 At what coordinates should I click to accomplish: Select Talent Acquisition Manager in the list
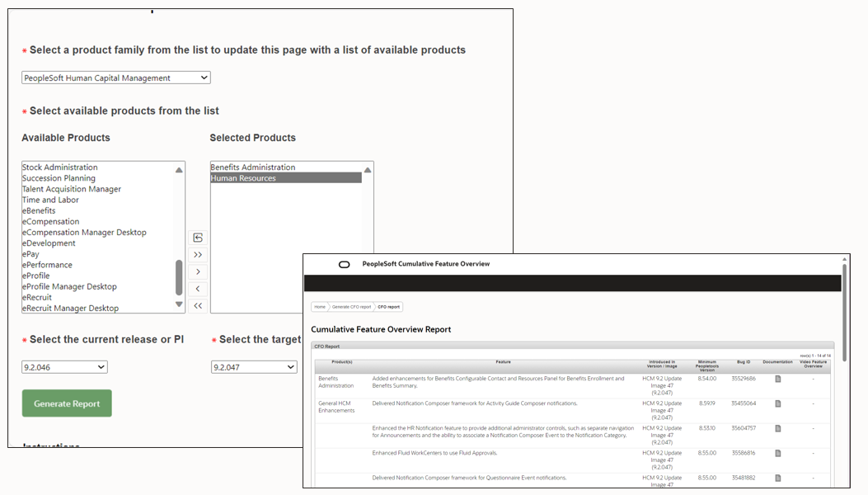(x=72, y=189)
